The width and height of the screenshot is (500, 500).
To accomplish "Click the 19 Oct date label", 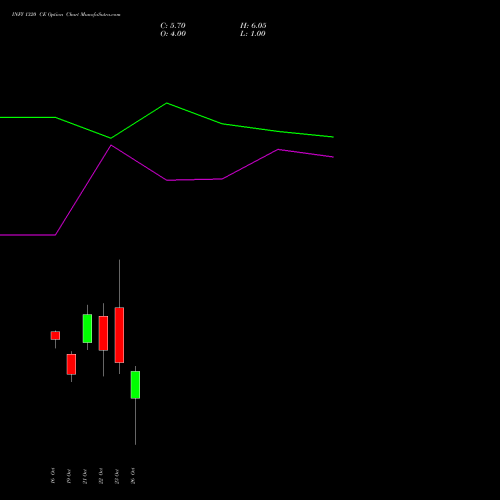I will 69,476.
